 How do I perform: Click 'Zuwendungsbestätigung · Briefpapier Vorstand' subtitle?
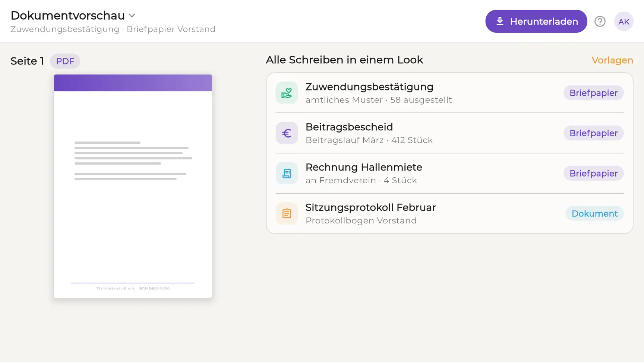[x=113, y=29]
